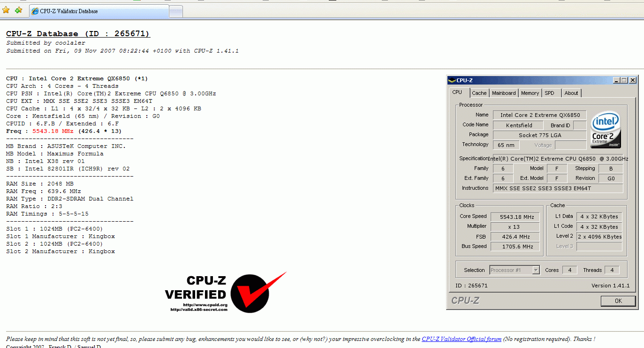Viewport: 644px width, 348px height.
Task: Select the CPU-Z Validator Database browser tab
Action: [x=98, y=11]
